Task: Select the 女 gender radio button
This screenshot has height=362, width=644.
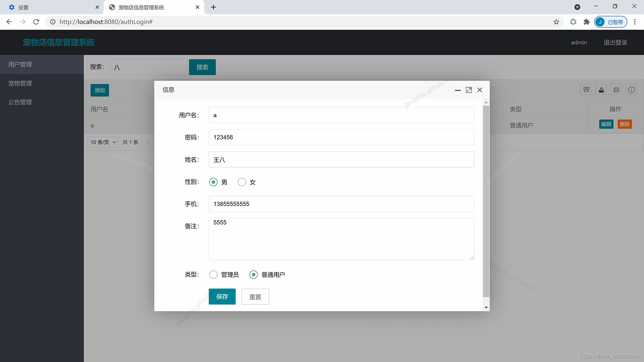Action: pos(242,182)
